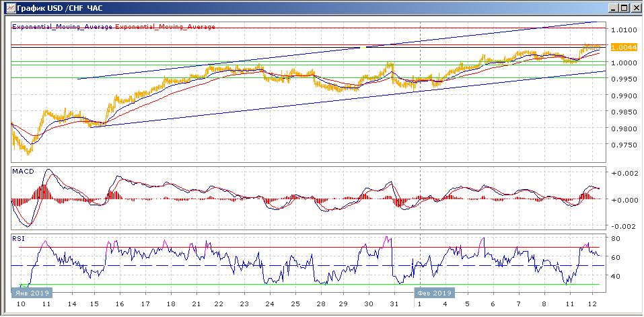This screenshot has height=317, width=644.
Task: Click the MACD indicator label
Action: [x=23, y=171]
